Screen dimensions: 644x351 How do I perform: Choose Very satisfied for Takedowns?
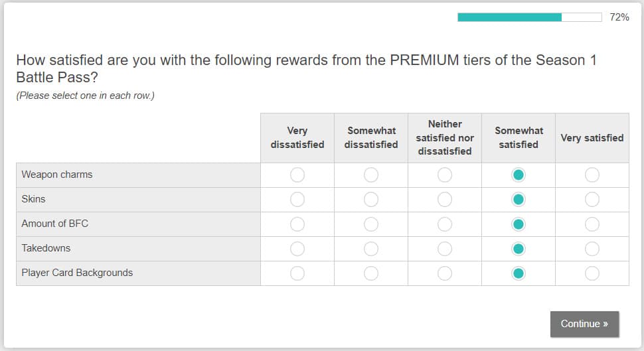click(592, 248)
